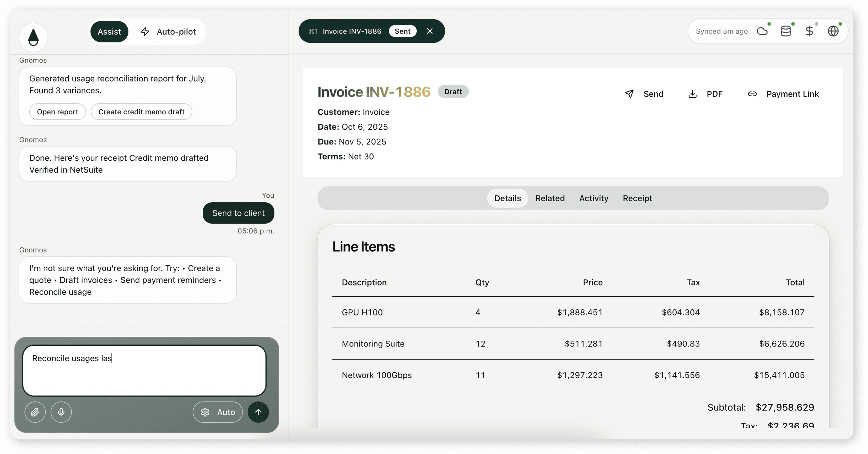
Task: Generate a Payment Link for invoice
Action: point(783,94)
